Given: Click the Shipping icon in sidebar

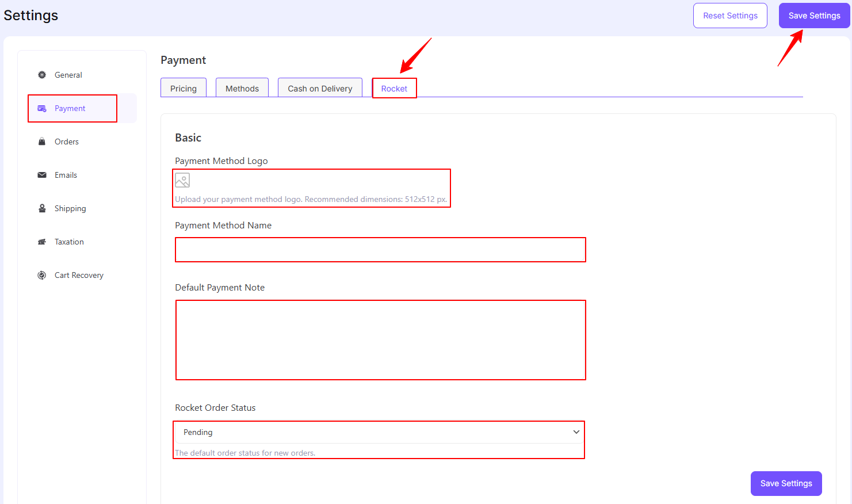Looking at the screenshot, I should click(42, 208).
